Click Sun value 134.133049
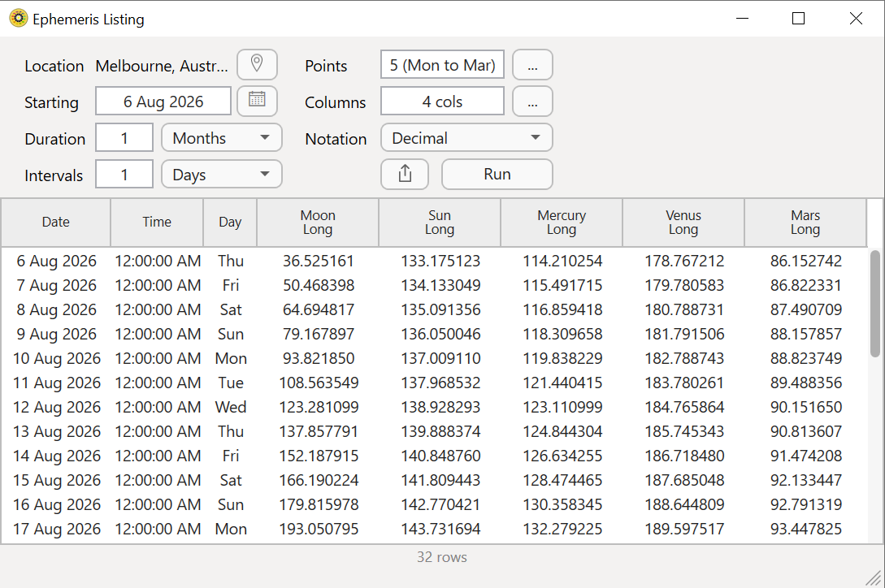This screenshot has width=885, height=588. (x=440, y=285)
